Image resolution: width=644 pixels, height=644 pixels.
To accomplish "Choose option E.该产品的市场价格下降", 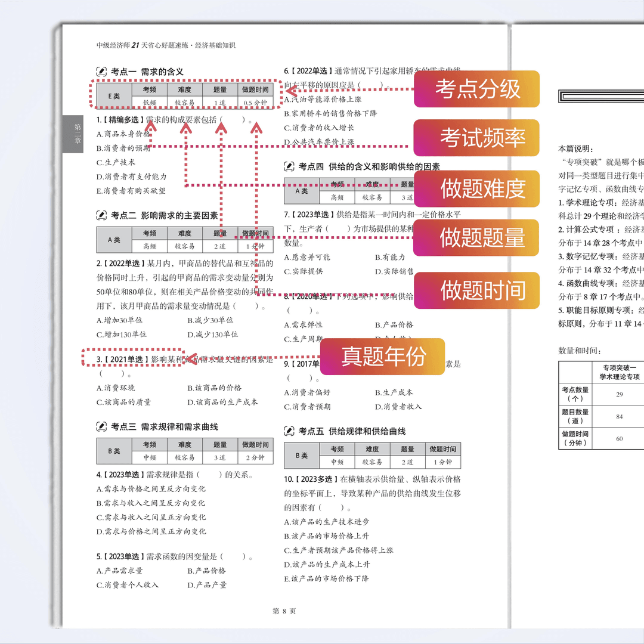I will coord(327,578).
